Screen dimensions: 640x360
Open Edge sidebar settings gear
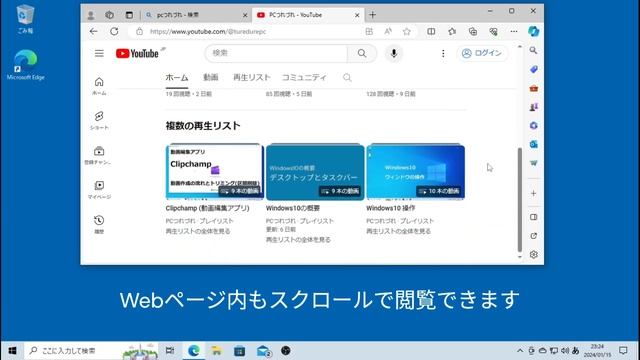pyautogui.click(x=533, y=255)
